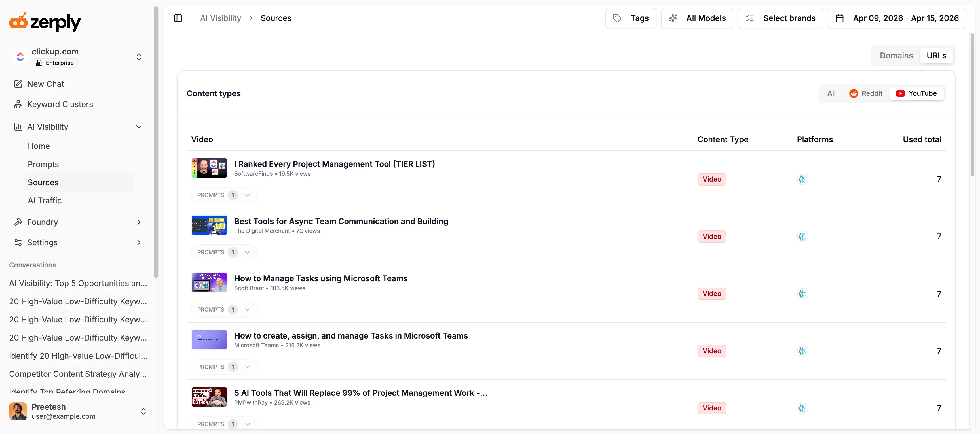This screenshot has width=980, height=434.
Task: Toggle the sidebar panel icon
Action: tap(178, 18)
